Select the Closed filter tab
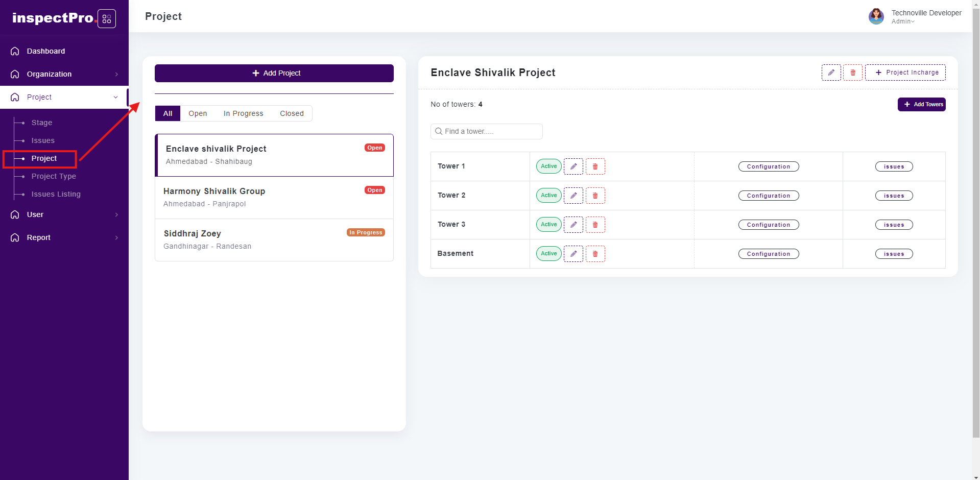This screenshot has width=980, height=480. click(292, 113)
